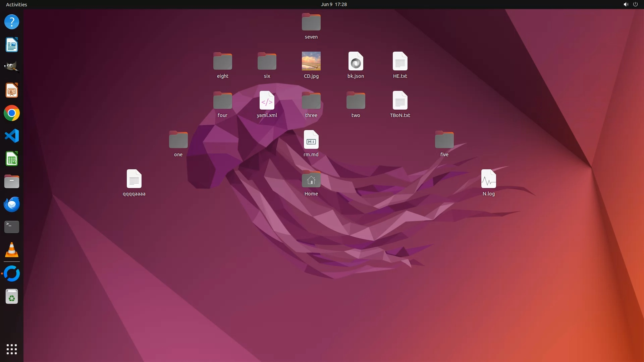The image size is (644, 362).
Task: Open Thunderbird Mail from the dock
Action: [x=12, y=204]
